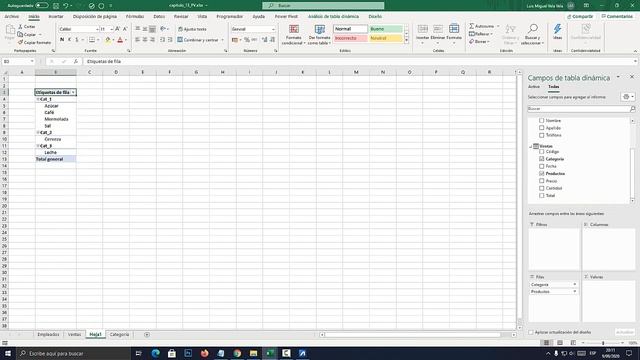Switch to the Fórmulas ribbon tab
Viewport: 640px width, 360px height.
pos(135,16)
